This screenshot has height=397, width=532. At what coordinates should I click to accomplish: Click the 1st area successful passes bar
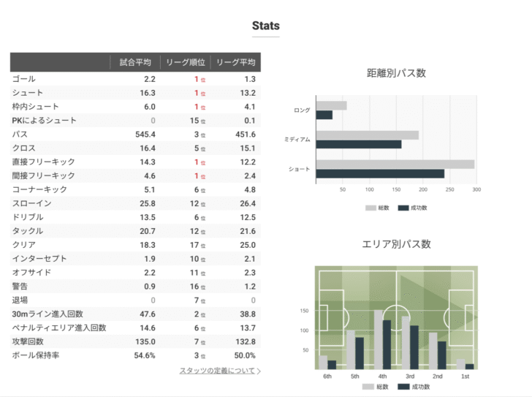(470, 367)
